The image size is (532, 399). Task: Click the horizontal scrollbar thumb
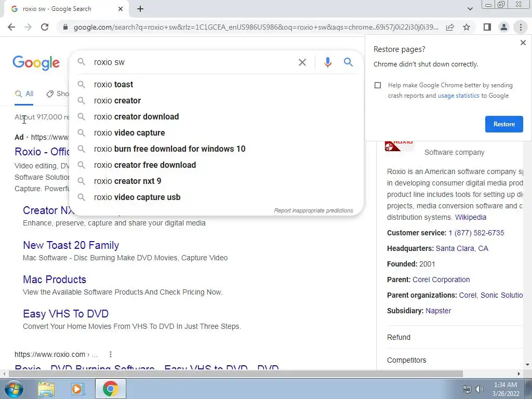click(x=235, y=374)
